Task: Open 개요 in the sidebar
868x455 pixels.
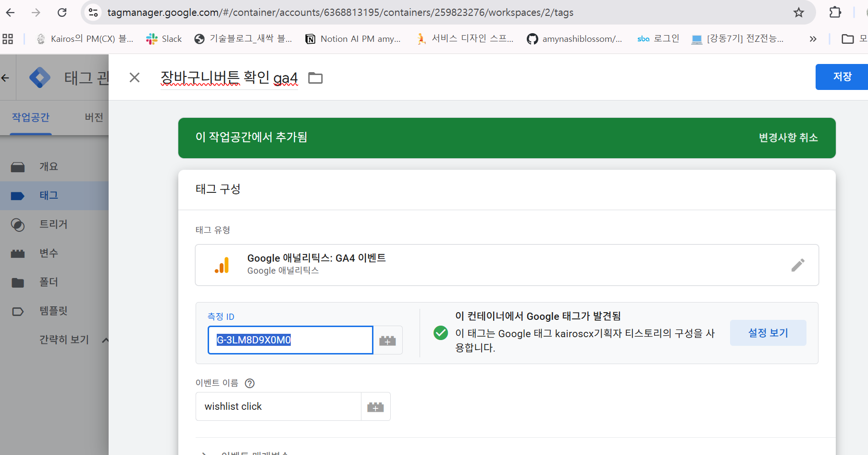Action: coord(54,166)
